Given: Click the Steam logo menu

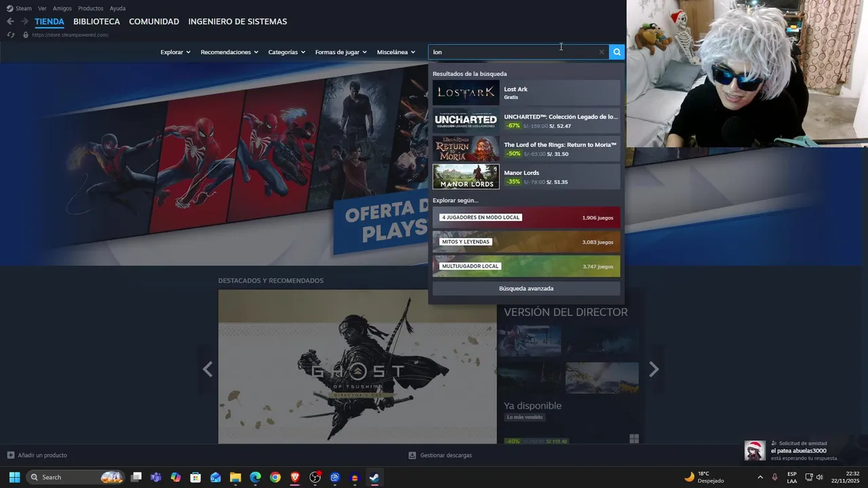Looking at the screenshot, I should [x=19, y=8].
